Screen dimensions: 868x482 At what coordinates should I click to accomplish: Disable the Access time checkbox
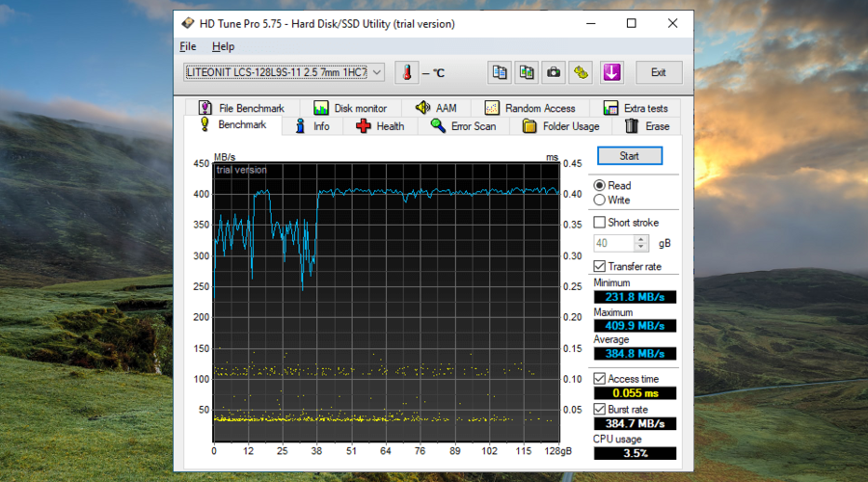pos(600,379)
